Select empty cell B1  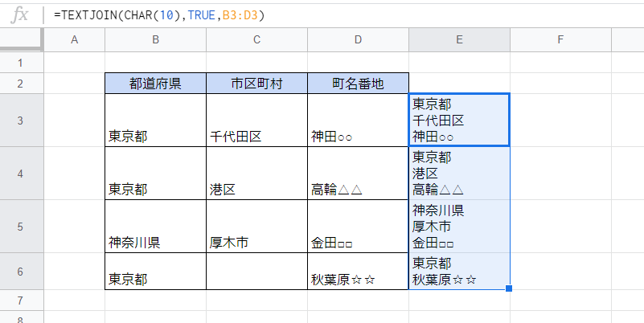click(x=156, y=63)
